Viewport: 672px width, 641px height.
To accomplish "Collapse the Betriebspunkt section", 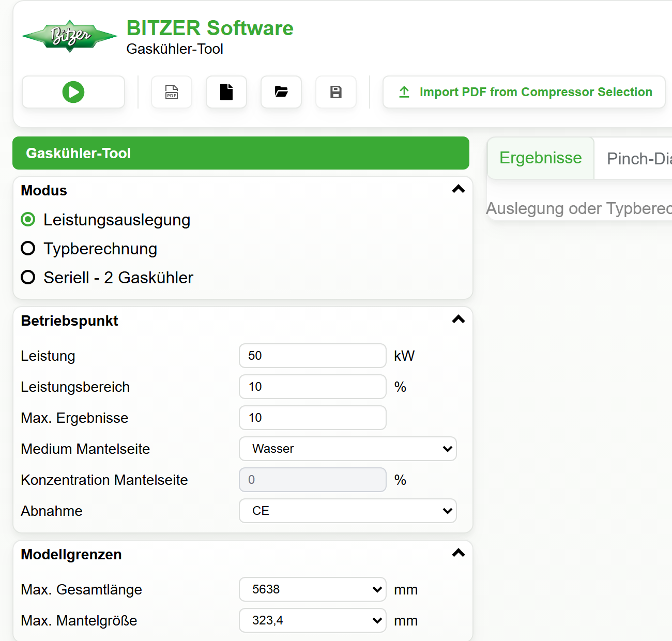I will click(459, 319).
